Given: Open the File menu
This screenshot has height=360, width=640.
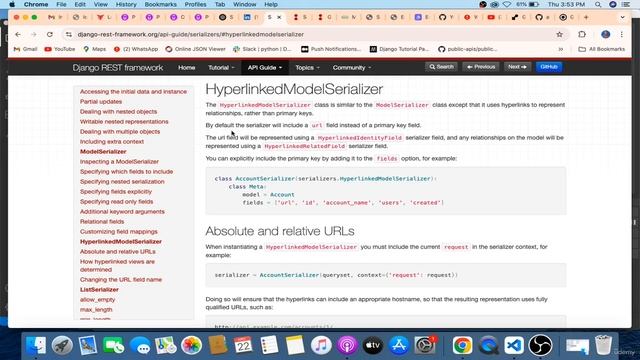Looking at the screenshot, I should (61, 4).
